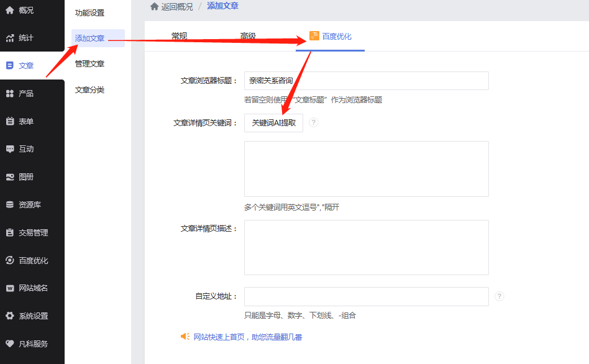Switch to the 高级 tab
This screenshot has height=364, width=589.
(248, 36)
